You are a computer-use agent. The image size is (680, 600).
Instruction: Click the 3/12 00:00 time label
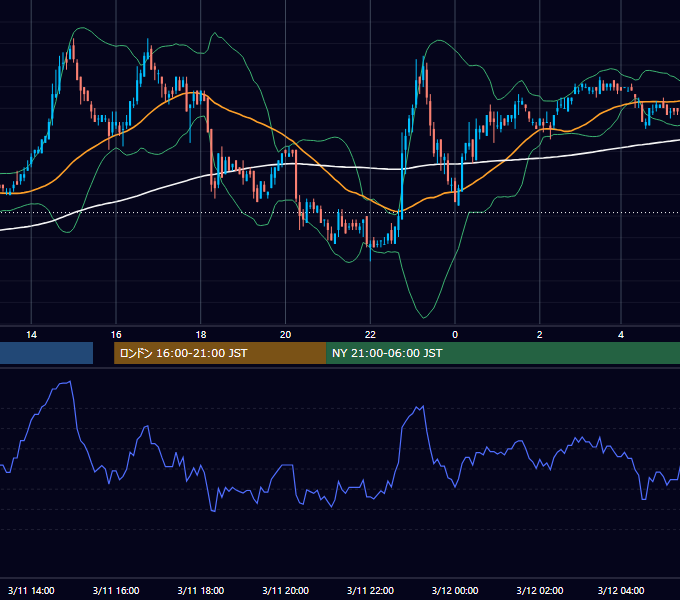(455, 590)
